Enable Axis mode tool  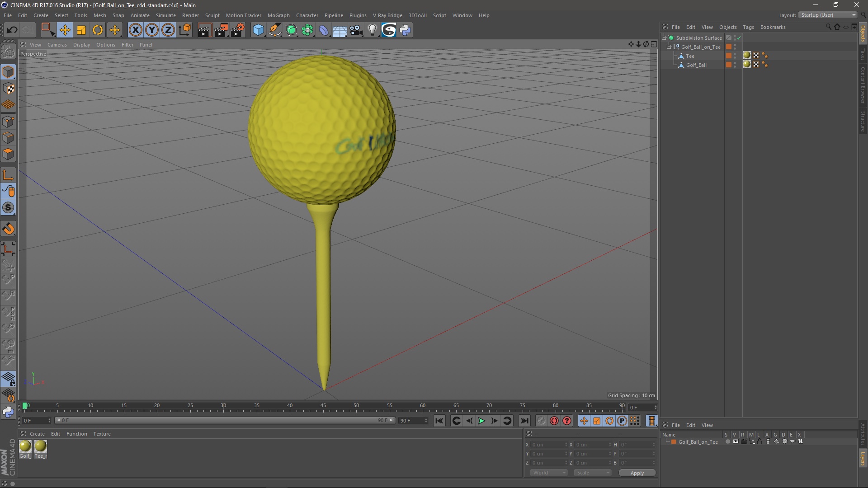[x=8, y=175]
